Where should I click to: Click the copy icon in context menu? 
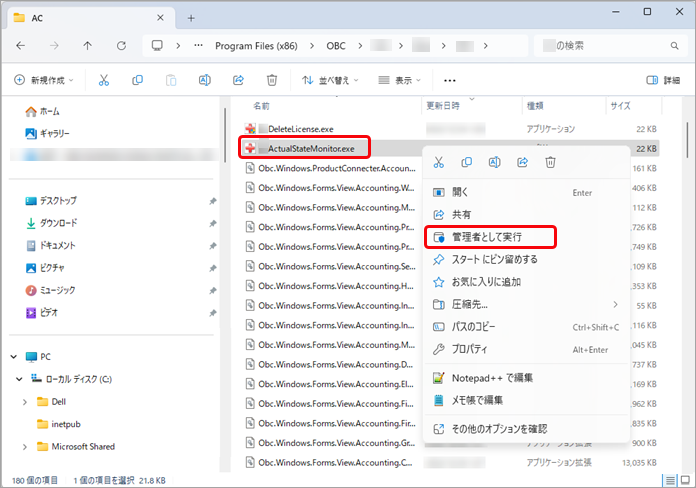pyautogui.click(x=466, y=162)
